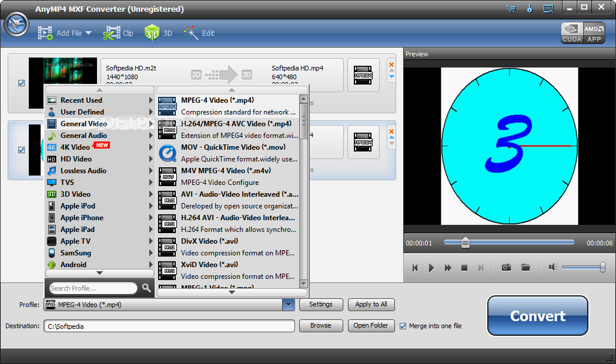This screenshot has height=364, width=616.
Task: Choose M4V MPEG-4 Video format
Action: click(228, 177)
